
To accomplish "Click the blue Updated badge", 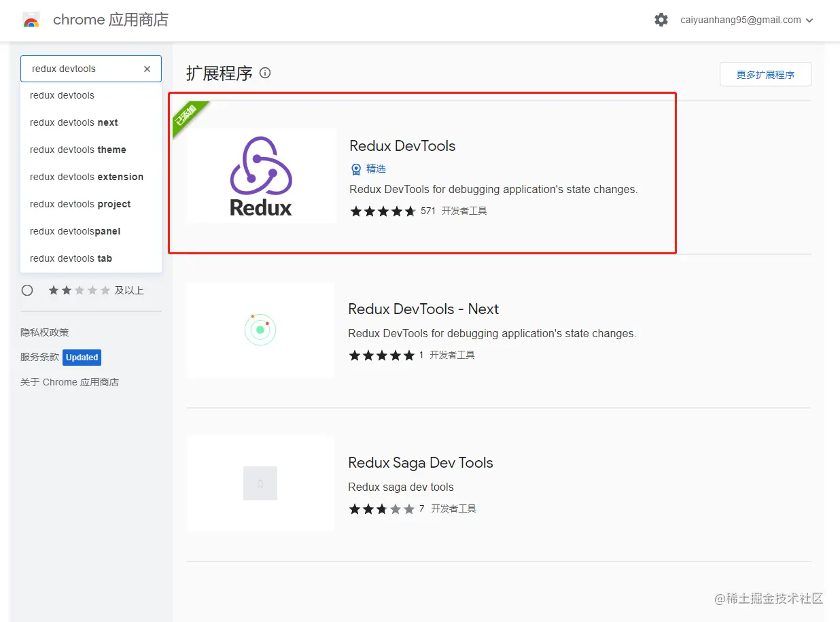I will [x=82, y=358].
